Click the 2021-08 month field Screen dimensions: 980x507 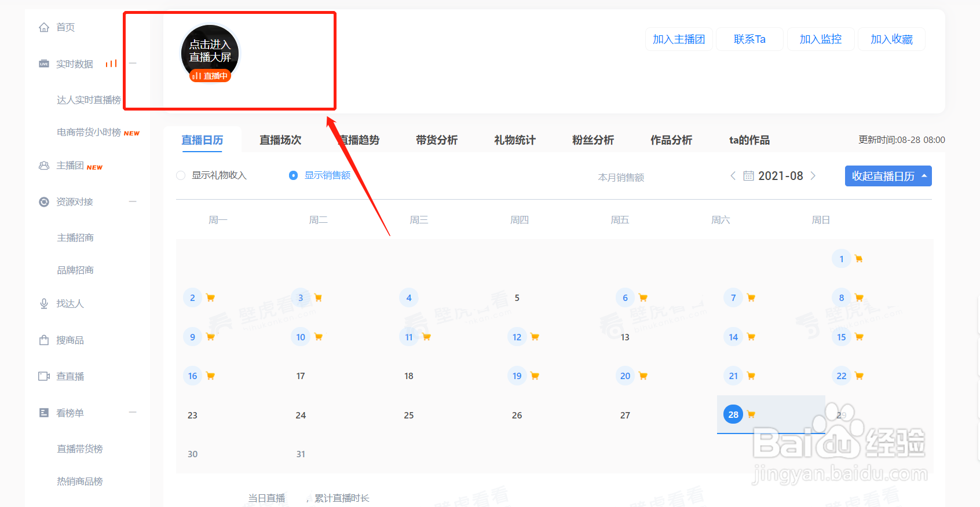pyautogui.click(x=780, y=176)
